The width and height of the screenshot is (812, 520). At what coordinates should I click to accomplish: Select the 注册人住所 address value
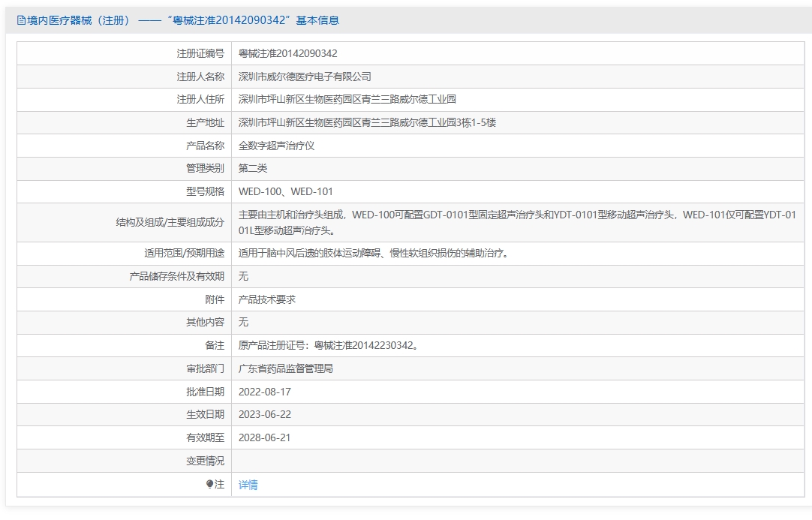coord(347,100)
